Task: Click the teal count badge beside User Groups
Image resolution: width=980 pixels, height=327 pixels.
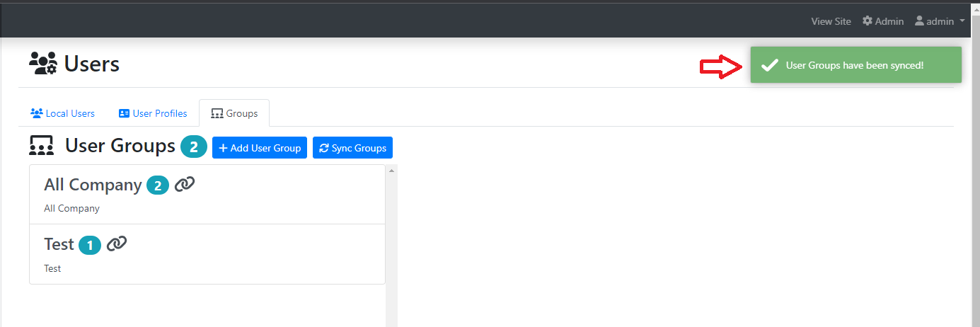Action: [x=194, y=147]
